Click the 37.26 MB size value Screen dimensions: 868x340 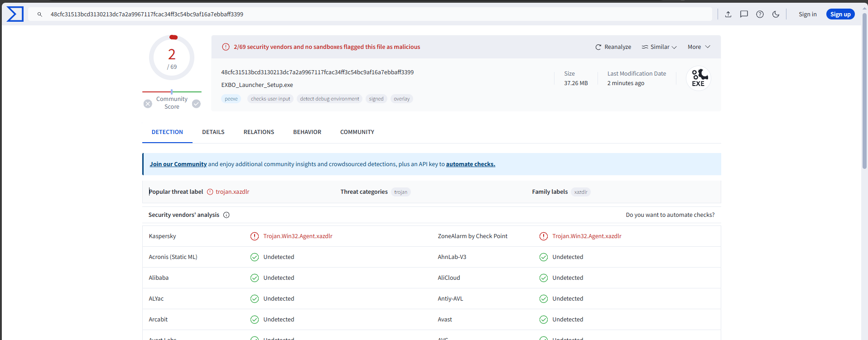[x=576, y=83]
